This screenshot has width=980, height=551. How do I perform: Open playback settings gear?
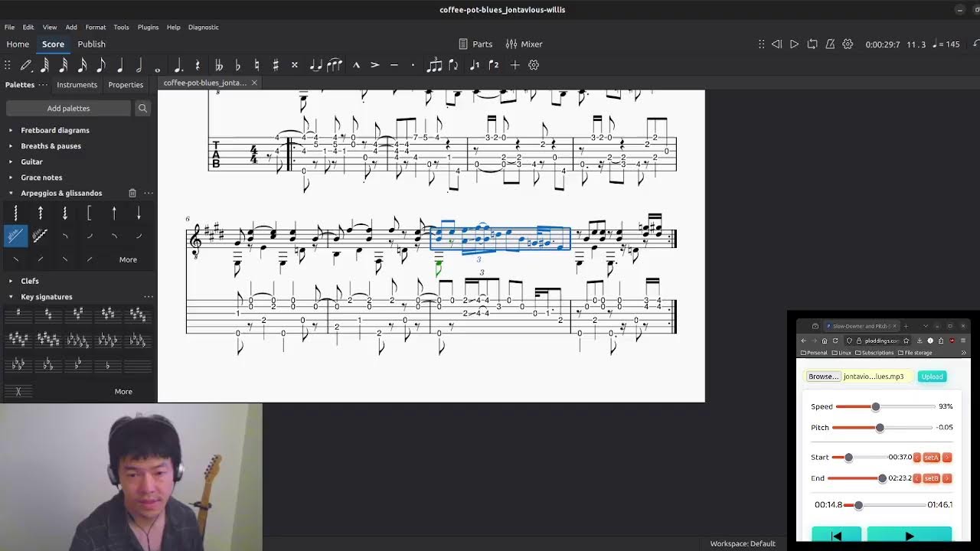coord(848,44)
